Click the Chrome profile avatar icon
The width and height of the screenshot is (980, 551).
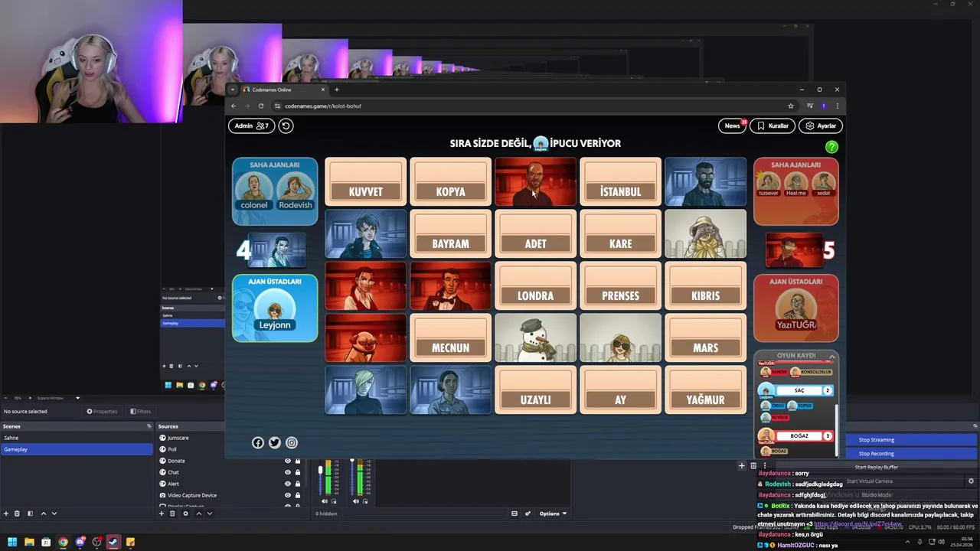pos(824,106)
